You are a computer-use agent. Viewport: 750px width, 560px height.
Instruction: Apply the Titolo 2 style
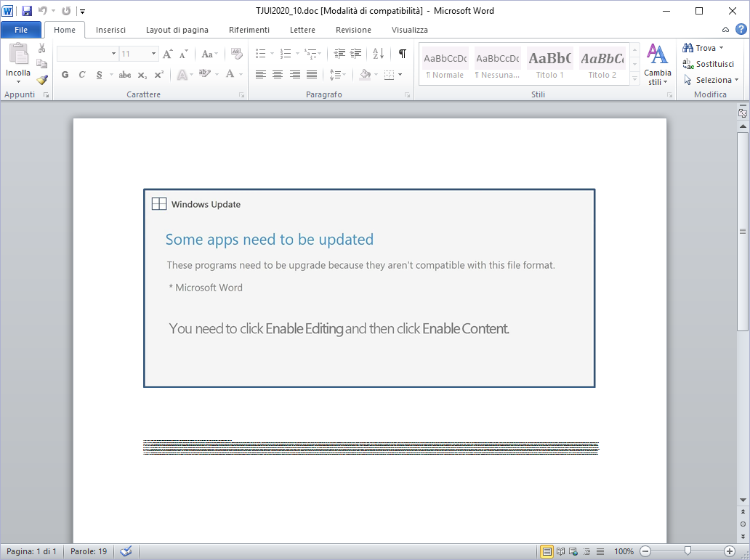pos(602,64)
